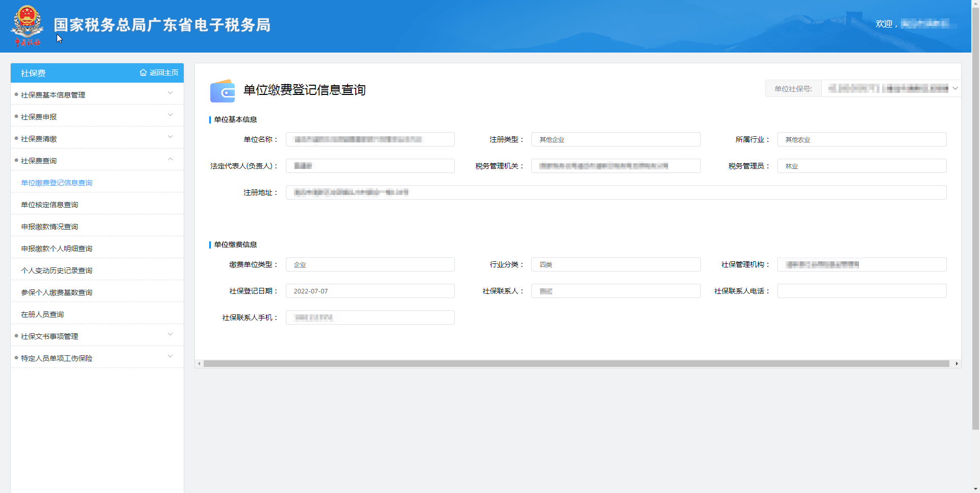Click the 社保登记日期 field showing 2022-07-07
Viewport: 980px width, 493px height.
(x=370, y=291)
